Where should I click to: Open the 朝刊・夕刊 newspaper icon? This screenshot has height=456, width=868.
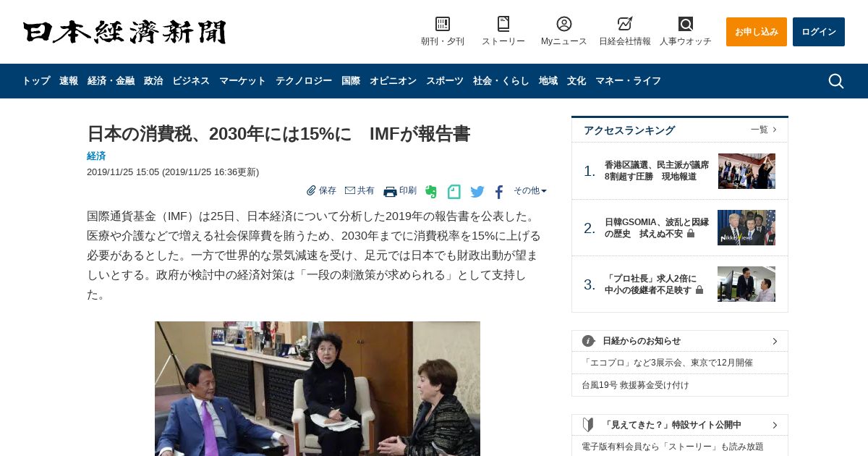point(443,24)
